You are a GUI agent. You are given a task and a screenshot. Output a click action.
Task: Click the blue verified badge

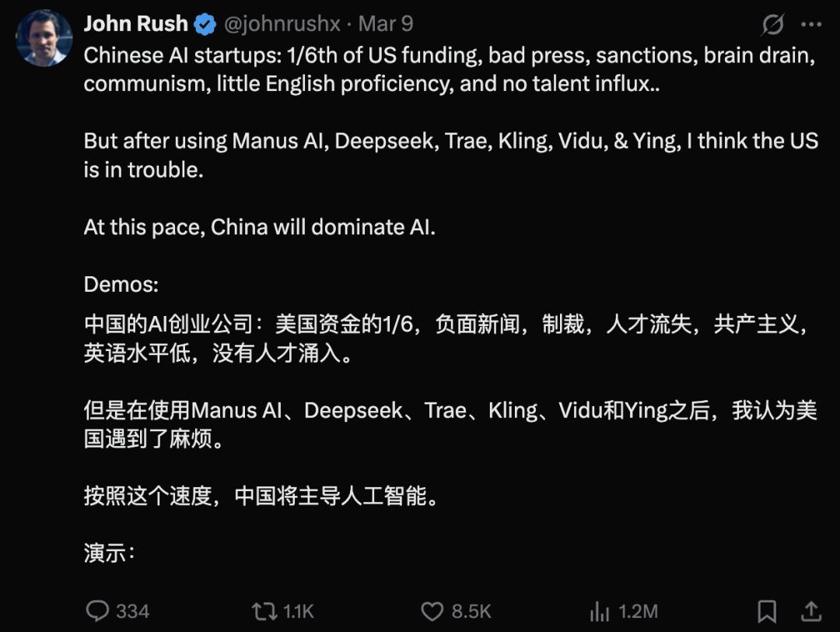click(x=205, y=25)
